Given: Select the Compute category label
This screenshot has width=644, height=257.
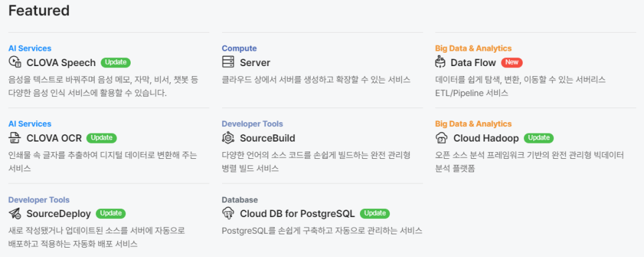Looking at the screenshot, I should click(239, 48).
